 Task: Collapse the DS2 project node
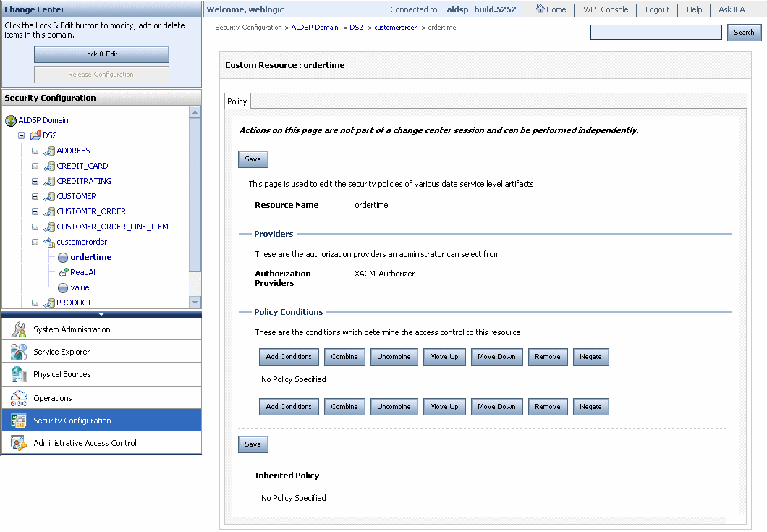(22, 135)
